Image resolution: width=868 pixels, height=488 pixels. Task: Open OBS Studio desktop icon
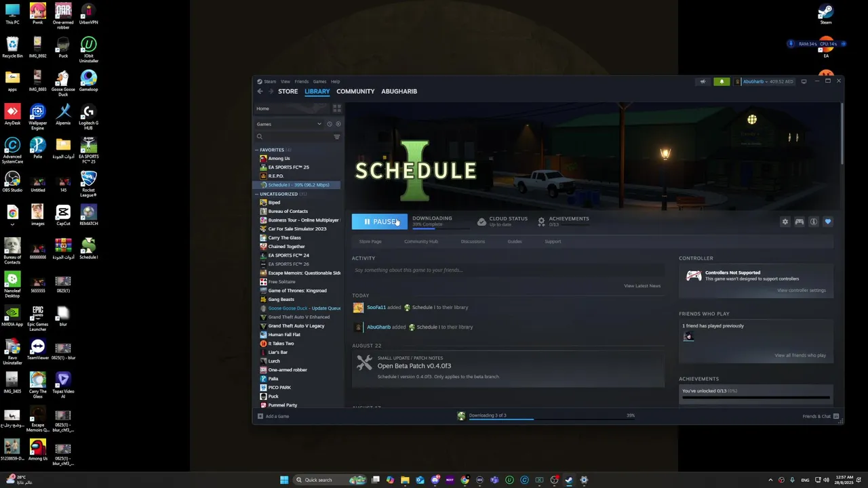pos(12,181)
